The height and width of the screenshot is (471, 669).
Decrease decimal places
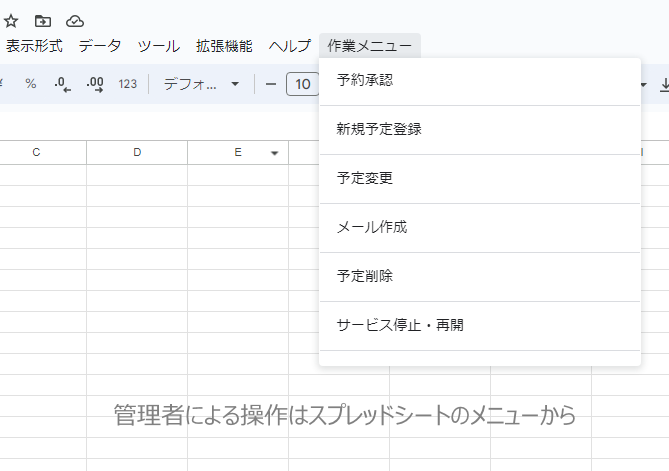pos(63,84)
